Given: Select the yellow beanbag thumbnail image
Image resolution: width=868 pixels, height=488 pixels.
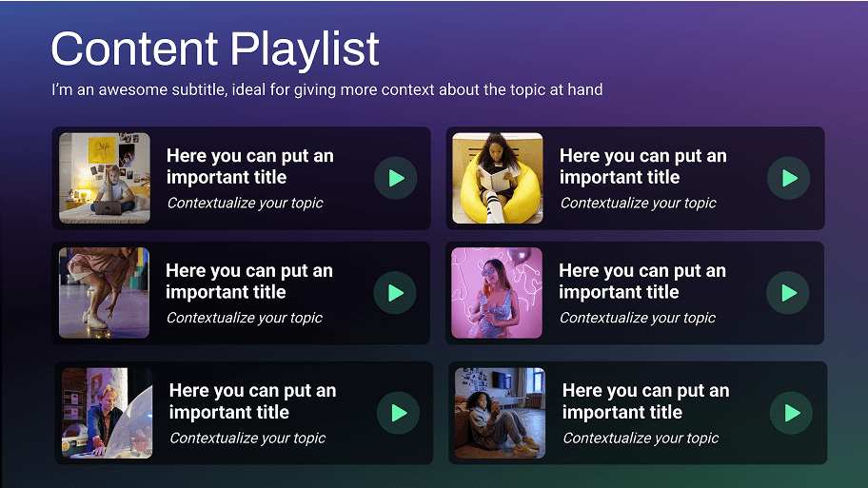Looking at the screenshot, I should click(x=497, y=178).
